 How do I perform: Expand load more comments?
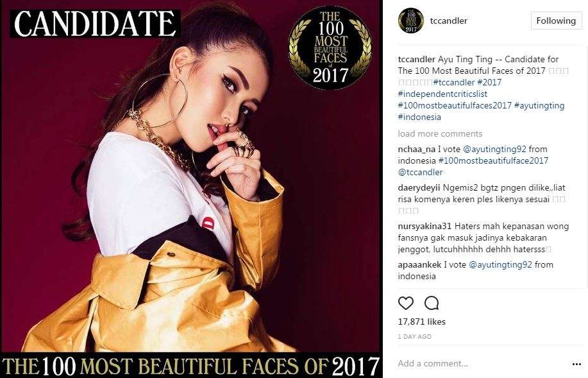(440, 133)
